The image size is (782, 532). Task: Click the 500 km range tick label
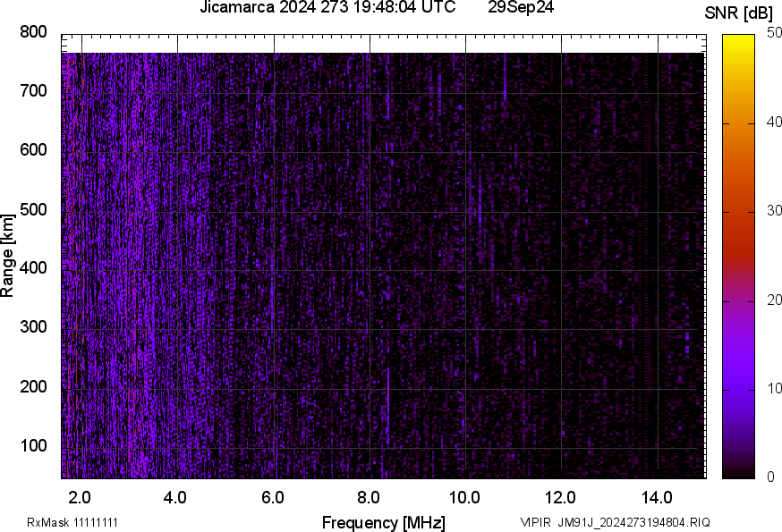tap(33, 209)
